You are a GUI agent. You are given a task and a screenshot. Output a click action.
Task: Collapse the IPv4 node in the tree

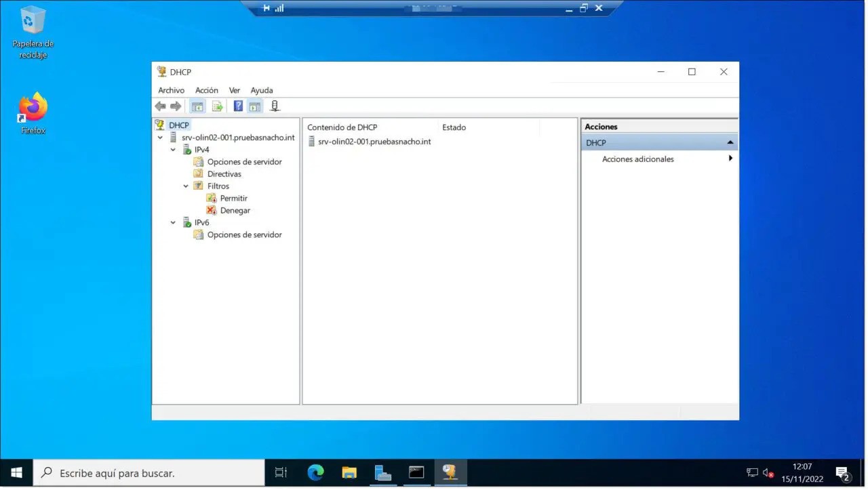pyautogui.click(x=173, y=150)
